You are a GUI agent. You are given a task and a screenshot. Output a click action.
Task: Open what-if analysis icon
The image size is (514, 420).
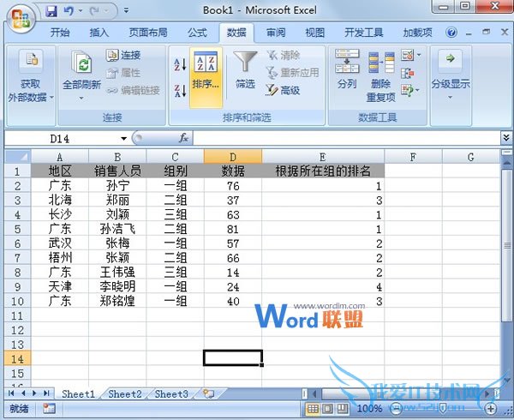[407, 90]
